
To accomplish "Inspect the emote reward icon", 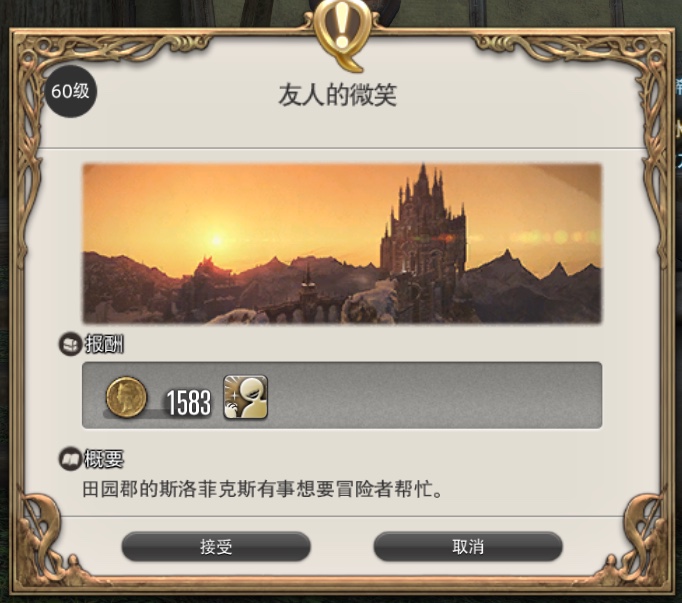I will tap(245, 397).
